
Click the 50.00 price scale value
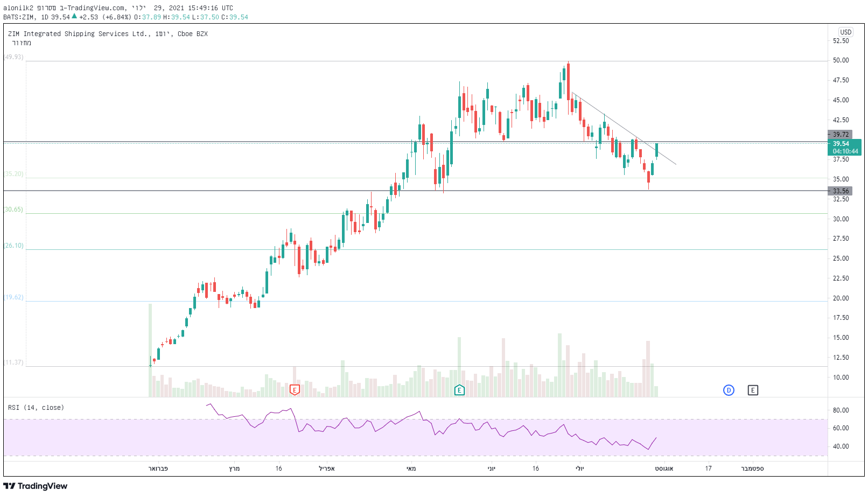841,60
